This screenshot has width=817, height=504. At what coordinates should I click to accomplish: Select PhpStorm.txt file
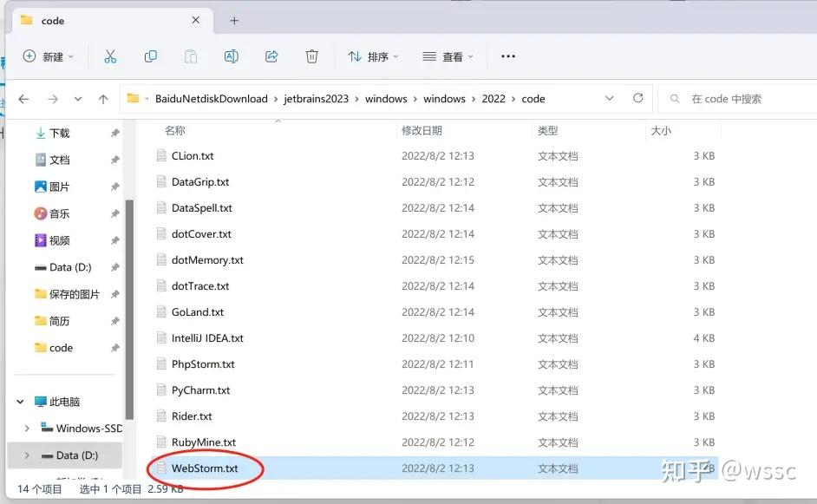point(203,363)
